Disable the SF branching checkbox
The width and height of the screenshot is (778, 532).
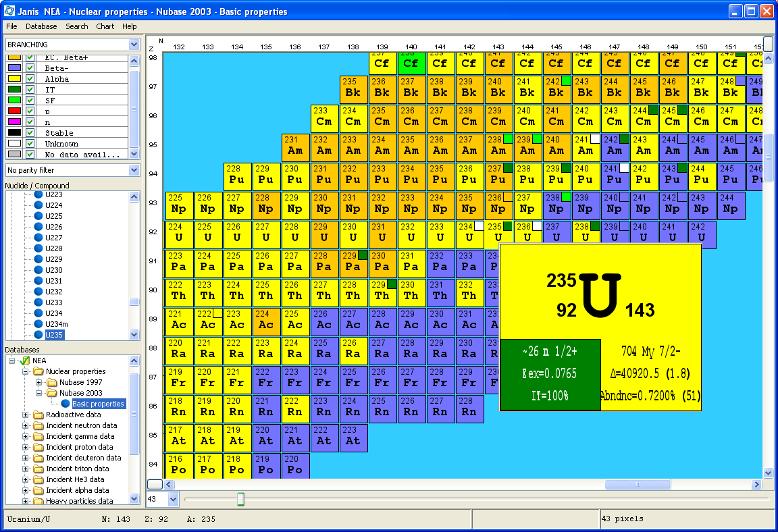30,101
